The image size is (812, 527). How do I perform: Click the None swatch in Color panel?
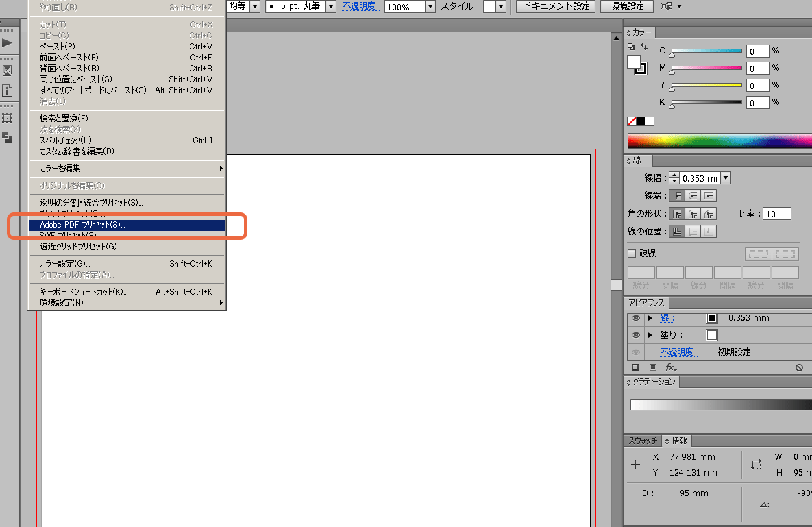click(632, 121)
